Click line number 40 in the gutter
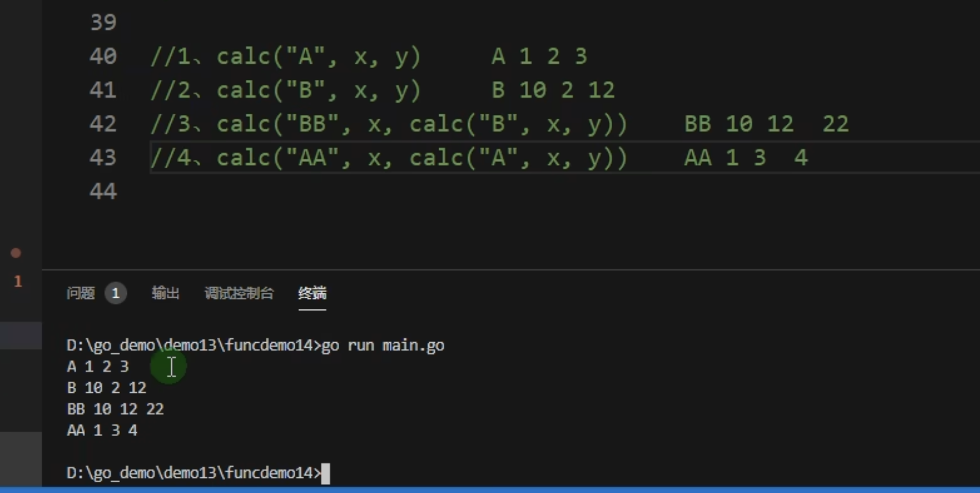The height and width of the screenshot is (493, 980). pyautogui.click(x=103, y=56)
